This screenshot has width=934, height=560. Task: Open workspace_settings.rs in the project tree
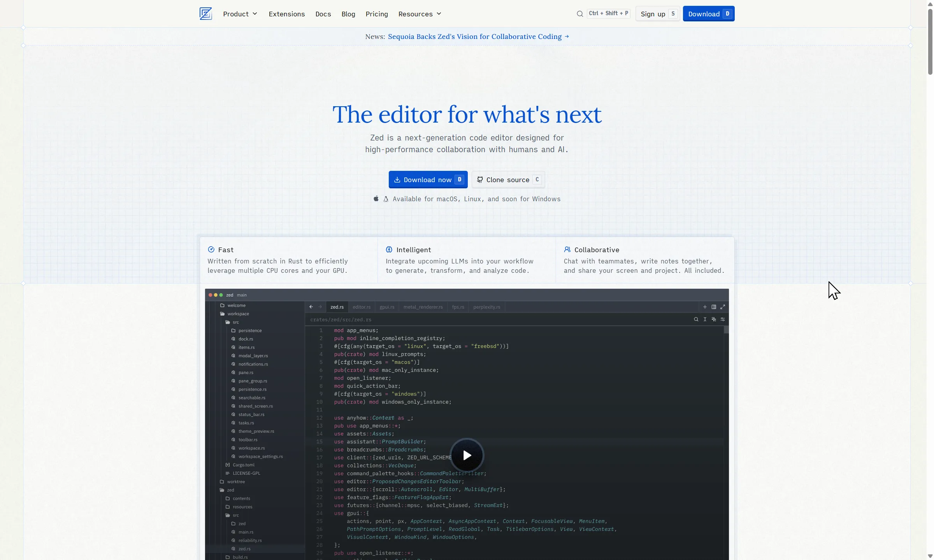(x=257, y=457)
